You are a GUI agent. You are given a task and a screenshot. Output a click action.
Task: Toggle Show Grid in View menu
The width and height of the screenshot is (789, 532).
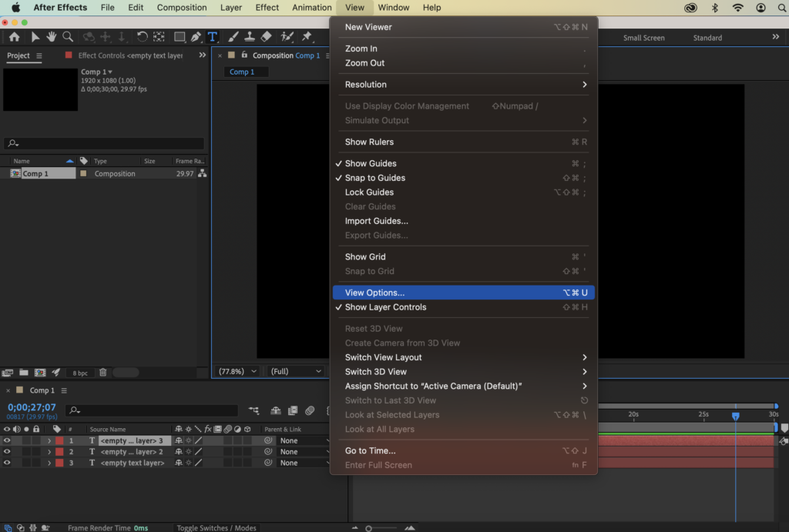[463, 257]
